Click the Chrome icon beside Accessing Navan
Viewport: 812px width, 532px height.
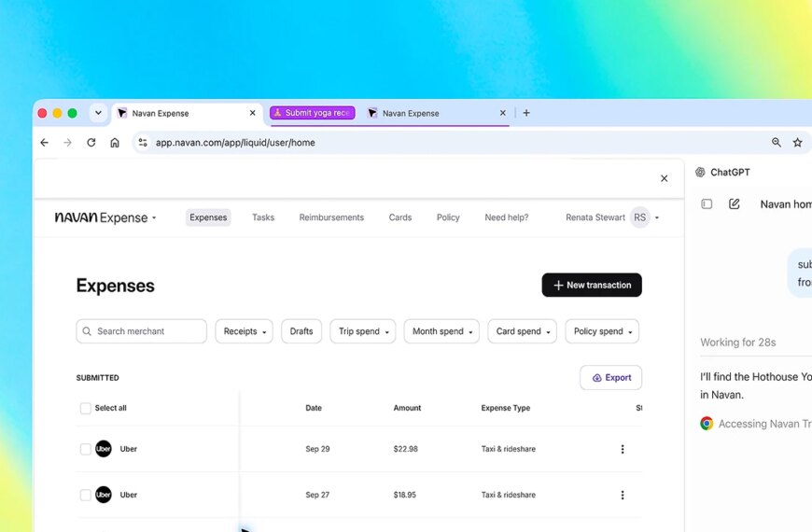(707, 424)
